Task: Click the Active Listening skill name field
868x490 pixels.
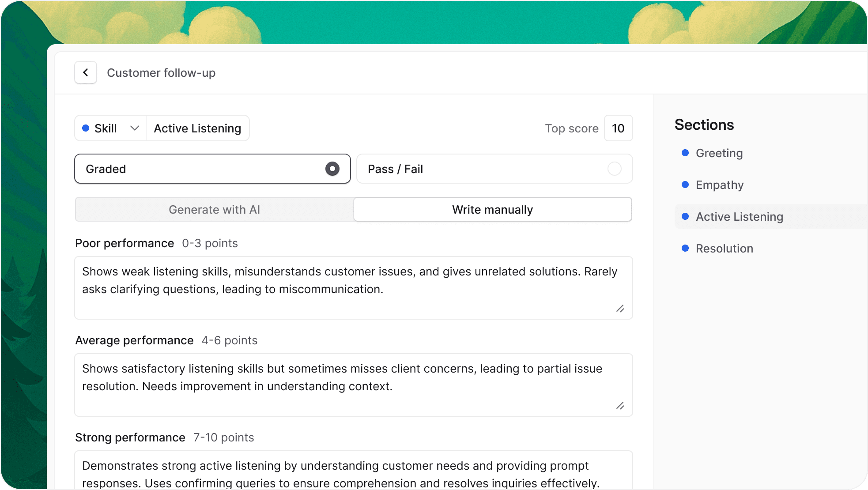Action: (197, 128)
